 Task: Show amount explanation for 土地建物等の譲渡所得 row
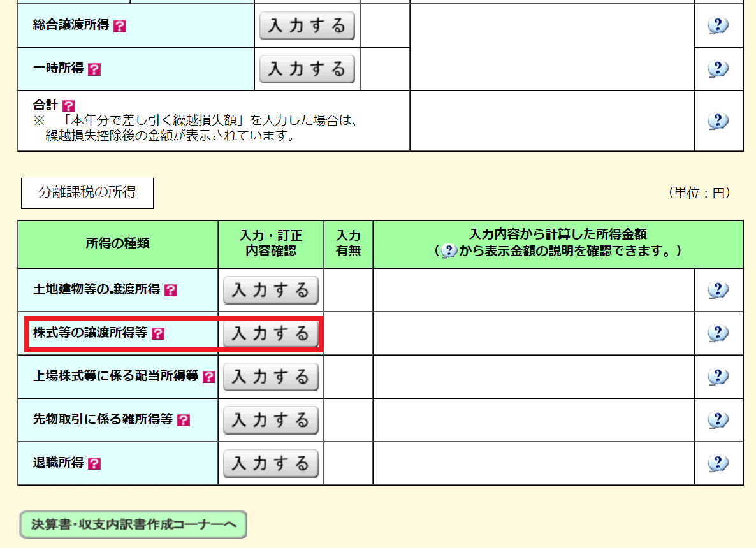pos(718,289)
